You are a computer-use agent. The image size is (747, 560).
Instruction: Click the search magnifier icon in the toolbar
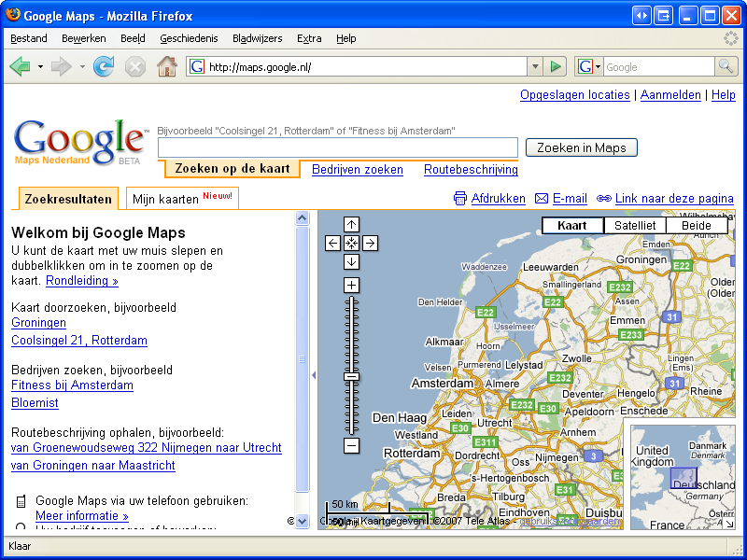(726, 66)
